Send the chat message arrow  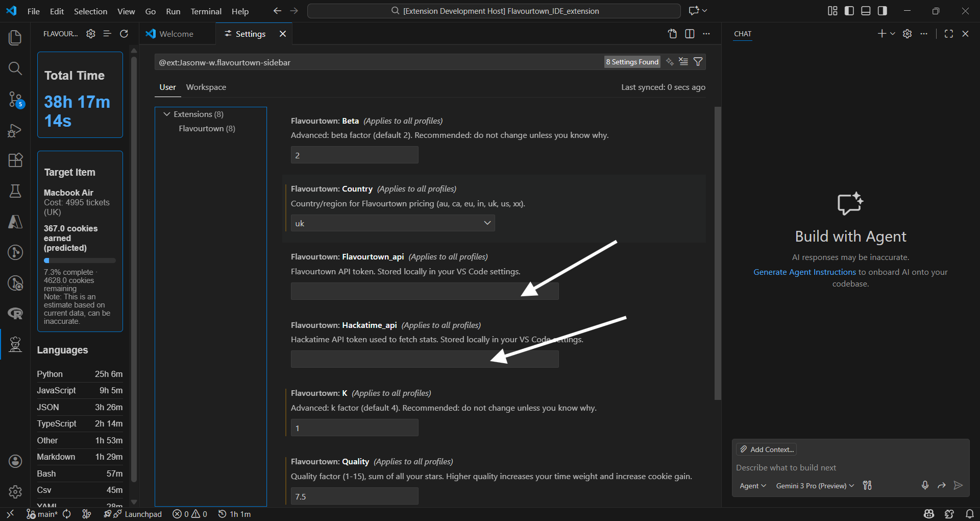click(958, 485)
